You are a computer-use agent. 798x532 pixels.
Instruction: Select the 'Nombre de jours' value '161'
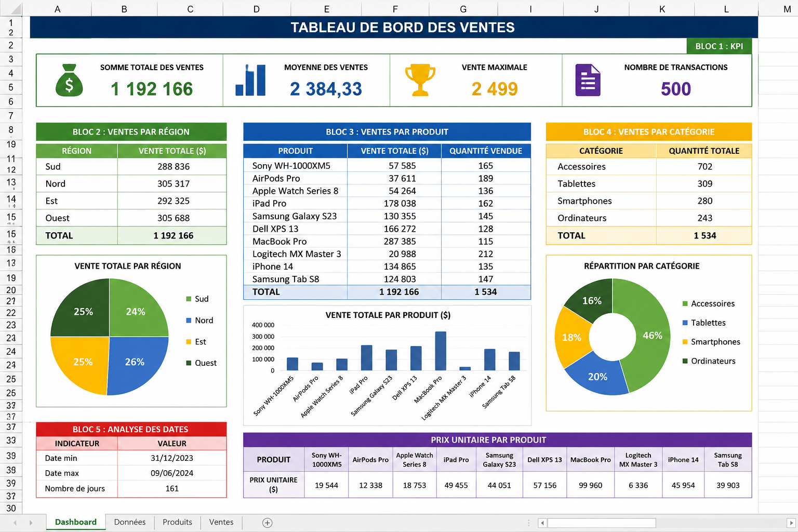pyautogui.click(x=172, y=488)
